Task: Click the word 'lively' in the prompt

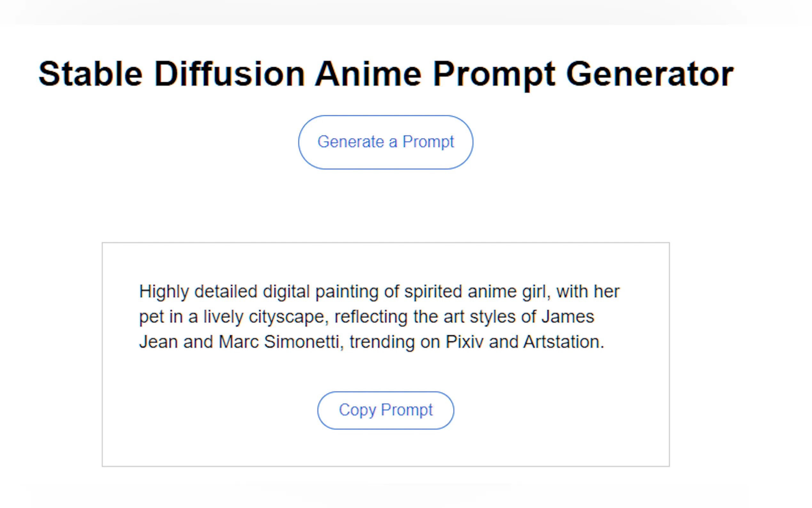Action: (223, 317)
